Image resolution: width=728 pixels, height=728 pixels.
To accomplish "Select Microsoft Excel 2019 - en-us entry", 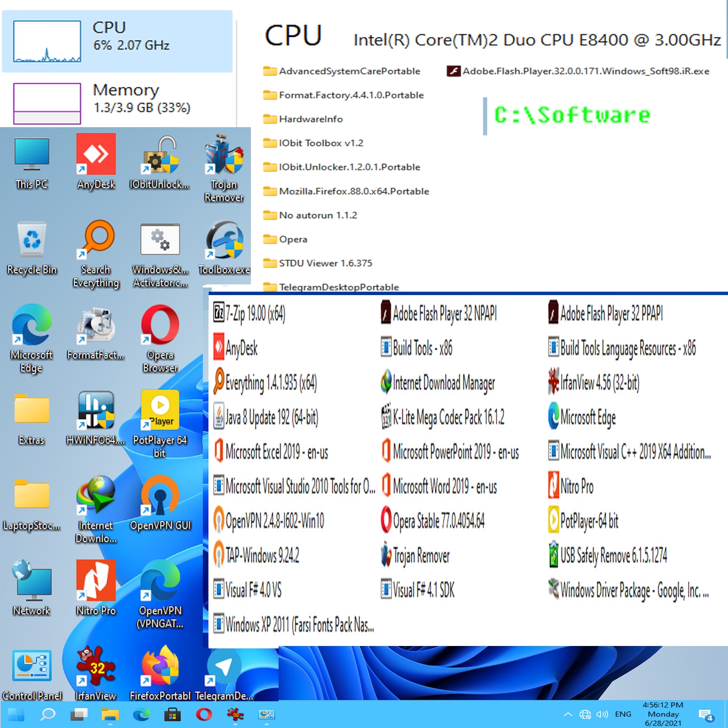I will [x=271, y=452].
